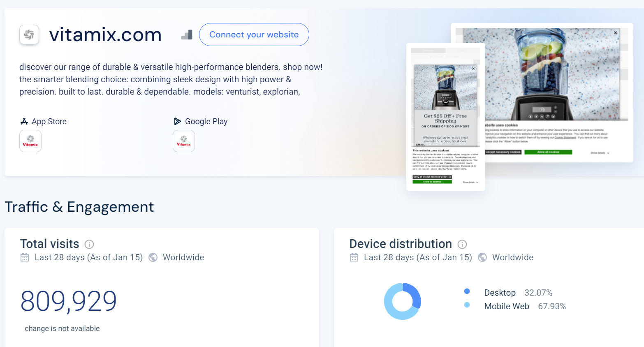Click Worldwide in Total visits card
The width and height of the screenshot is (644, 347).
[x=183, y=257]
